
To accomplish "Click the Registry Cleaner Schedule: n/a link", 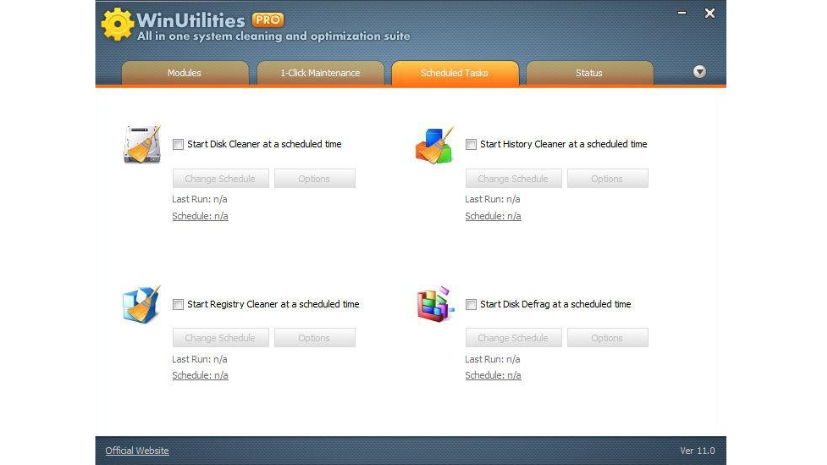I will 200,376.
